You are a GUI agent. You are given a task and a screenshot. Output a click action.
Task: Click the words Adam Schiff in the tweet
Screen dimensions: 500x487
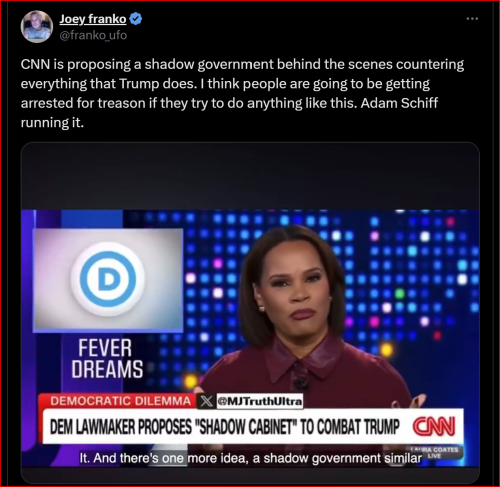pyautogui.click(x=399, y=103)
